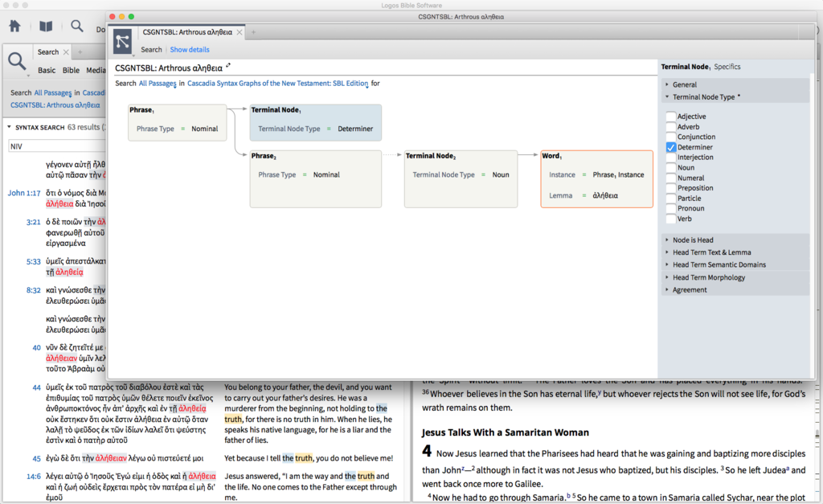Expand the Agreement section
The image size is (823, 504).
click(667, 290)
